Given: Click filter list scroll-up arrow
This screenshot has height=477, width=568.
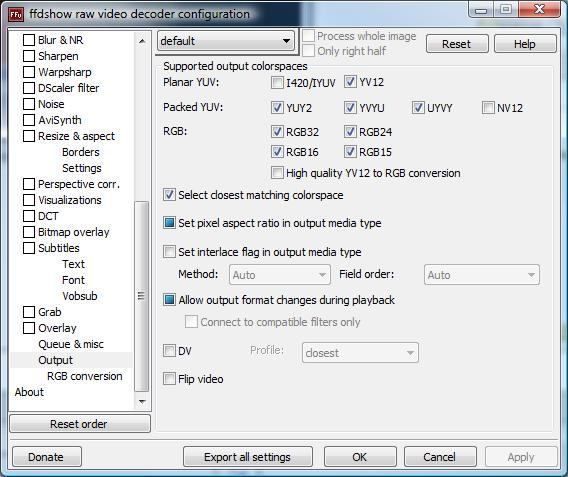Looking at the screenshot, I should (142, 41).
